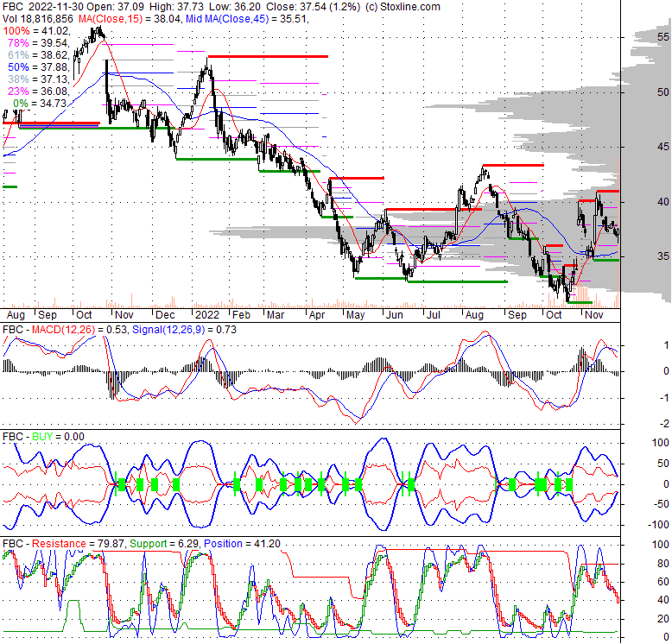The height and width of the screenshot is (644, 672).
Task: Click the Mar label on time axis
Action: 276,315
